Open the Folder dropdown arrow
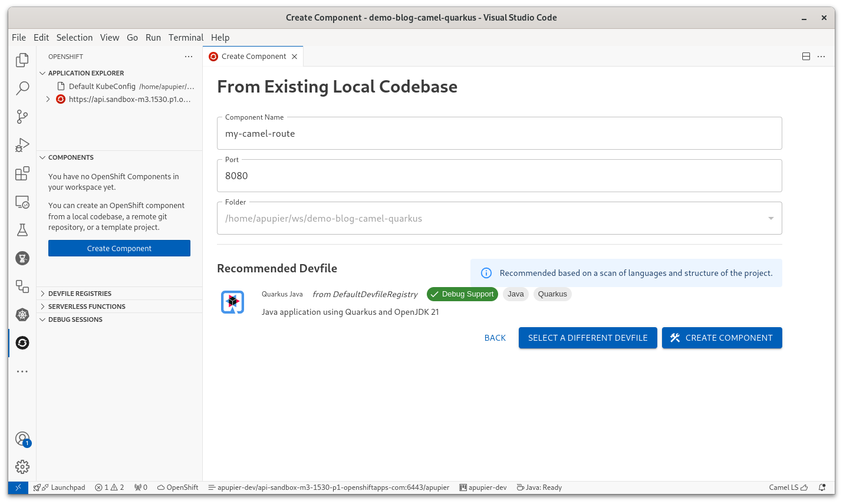 click(770, 219)
